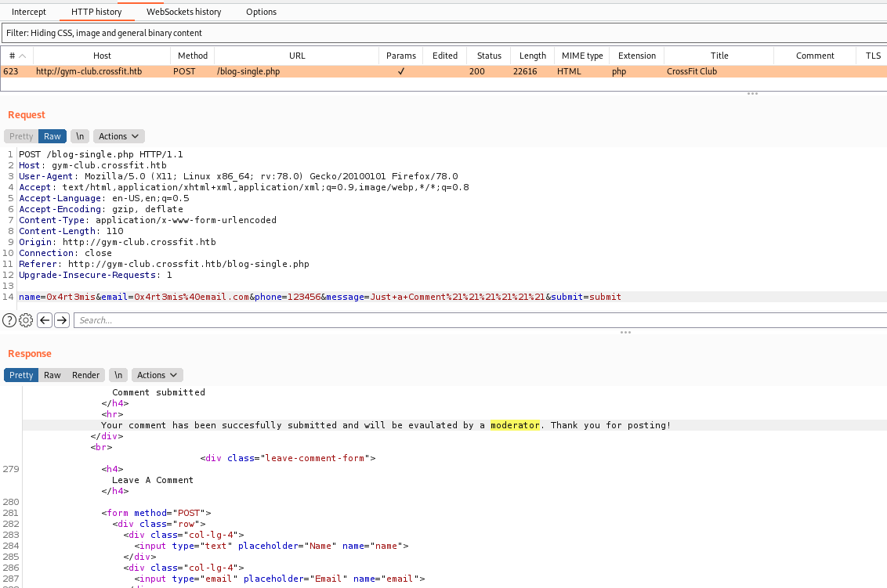Viewport: 887px width, 588px height.
Task: Select the response Raw view
Action: coord(52,375)
